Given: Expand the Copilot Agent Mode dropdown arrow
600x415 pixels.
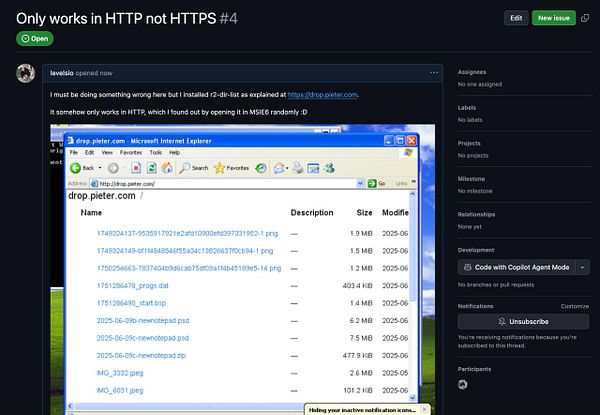Looking at the screenshot, I should pyautogui.click(x=582, y=267).
